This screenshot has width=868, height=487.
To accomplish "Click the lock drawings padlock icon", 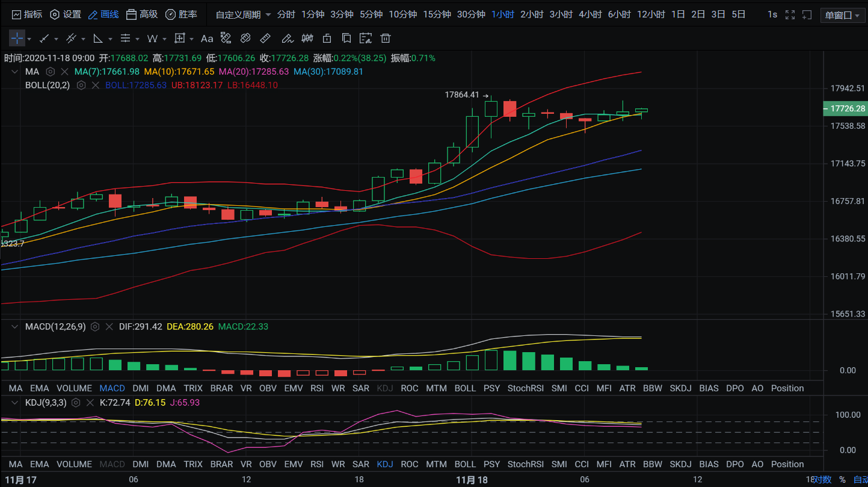I will [327, 39].
